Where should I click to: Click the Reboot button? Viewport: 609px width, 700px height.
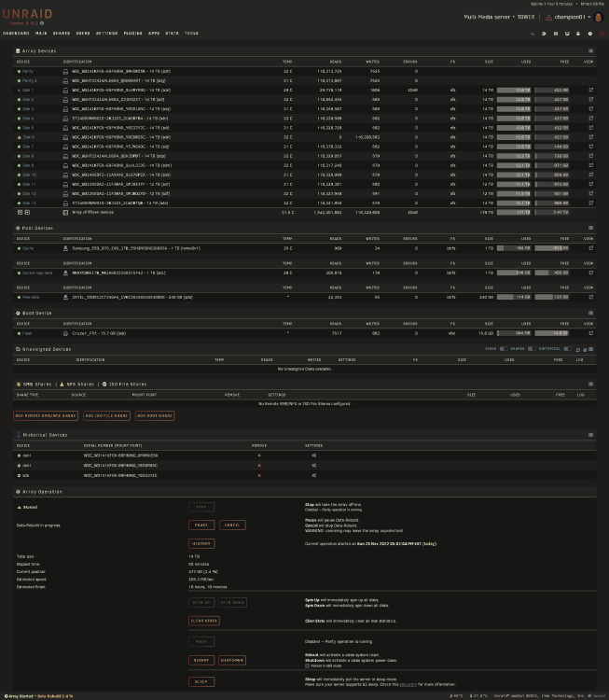pyautogui.click(x=201, y=660)
